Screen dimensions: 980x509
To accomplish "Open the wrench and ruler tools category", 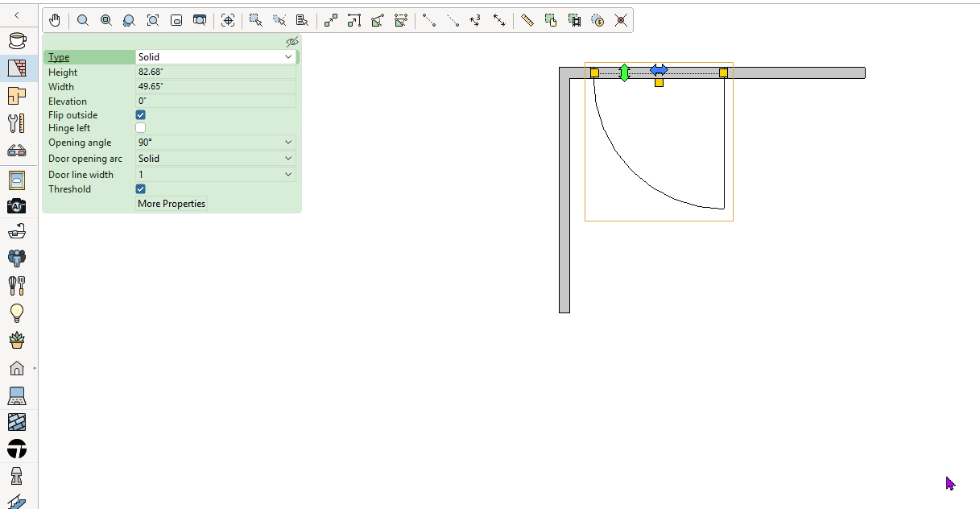I will [x=17, y=122].
